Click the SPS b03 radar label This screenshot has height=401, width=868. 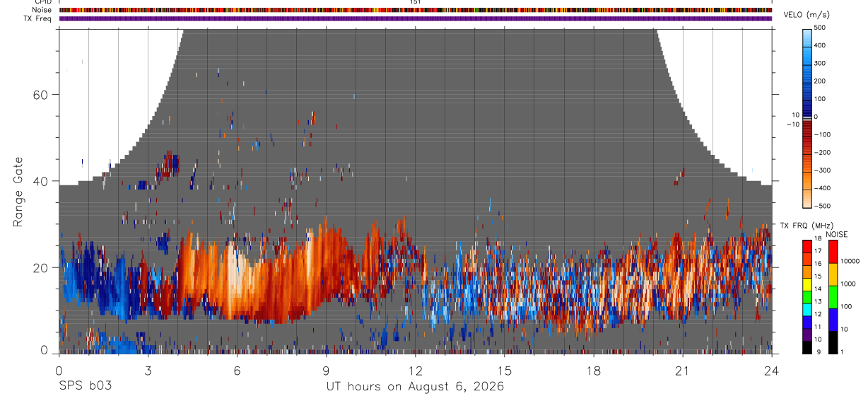click(x=85, y=387)
